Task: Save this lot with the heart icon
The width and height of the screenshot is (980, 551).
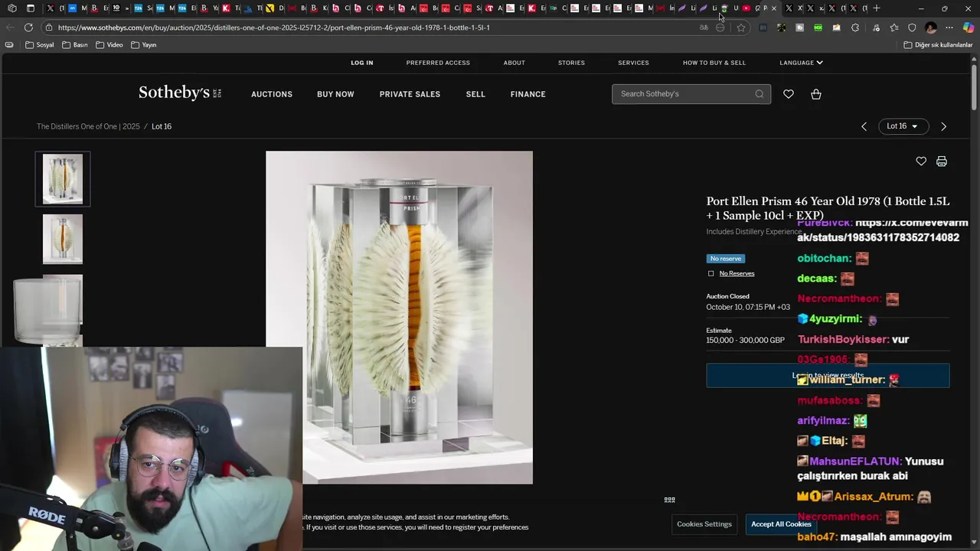Action: [x=921, y=161]
